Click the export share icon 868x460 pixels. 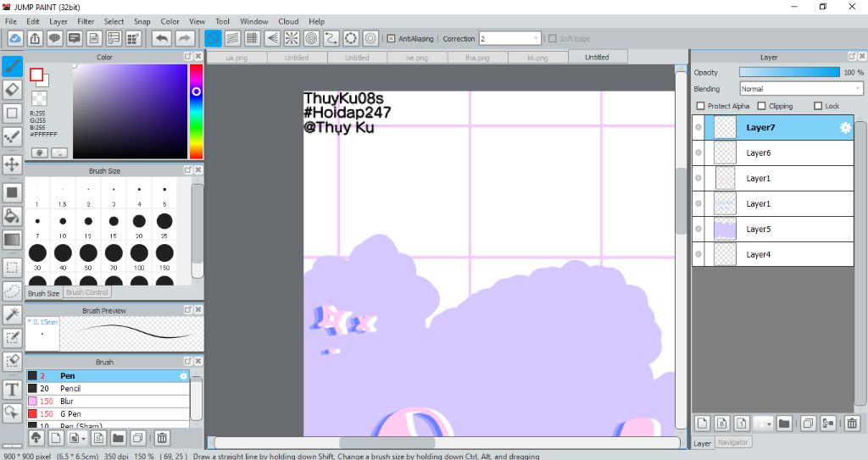35,38
